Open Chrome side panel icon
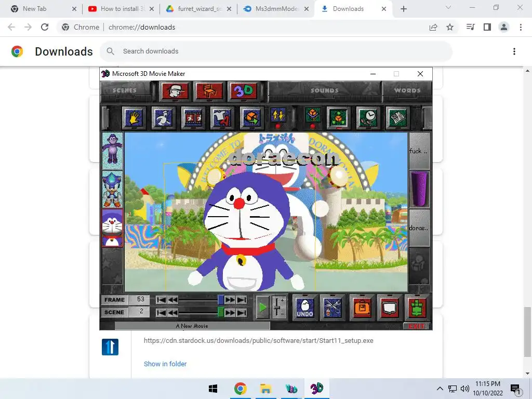532x399 pixels. pos(487,27)
